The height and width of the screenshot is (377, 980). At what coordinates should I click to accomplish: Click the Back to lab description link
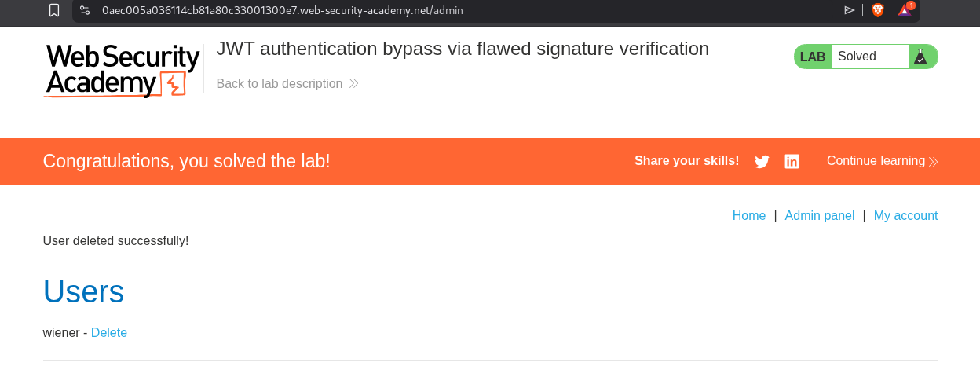280,84
